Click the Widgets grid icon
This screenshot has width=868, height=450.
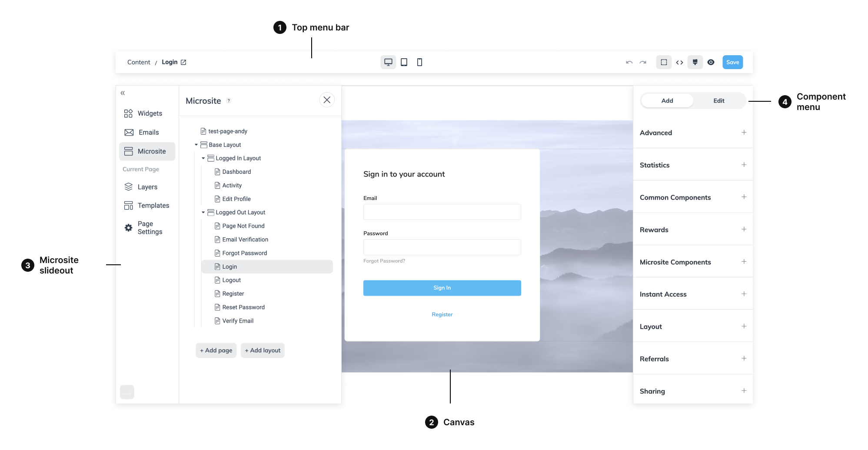(x=128, y=113)
